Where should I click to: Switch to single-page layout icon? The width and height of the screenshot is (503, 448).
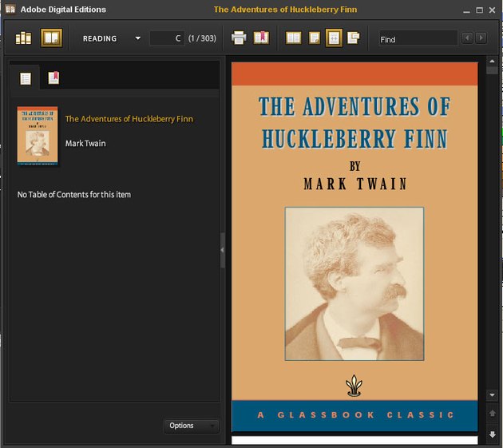[x=315, y=38]
